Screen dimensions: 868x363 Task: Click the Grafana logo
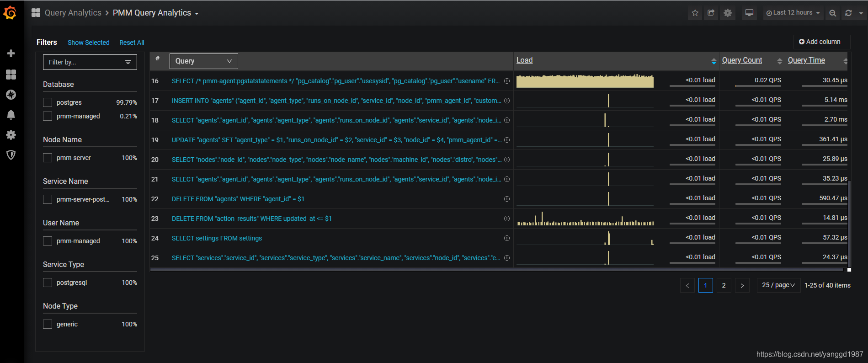click(10, 13)
